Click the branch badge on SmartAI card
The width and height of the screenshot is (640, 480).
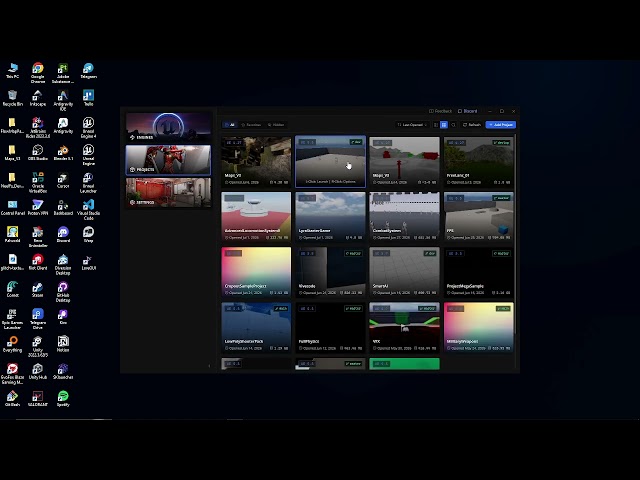click(430, 253)
